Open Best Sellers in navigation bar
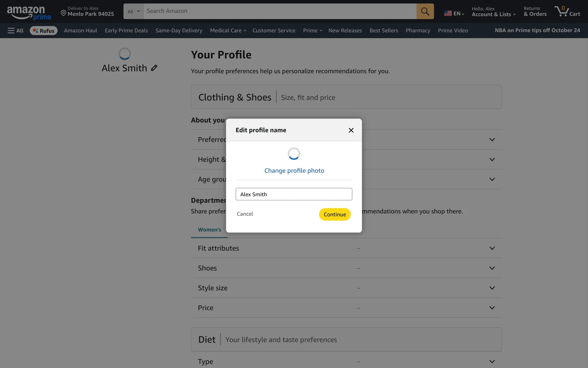Screen dimensions: 588x368 coord(383,30)
